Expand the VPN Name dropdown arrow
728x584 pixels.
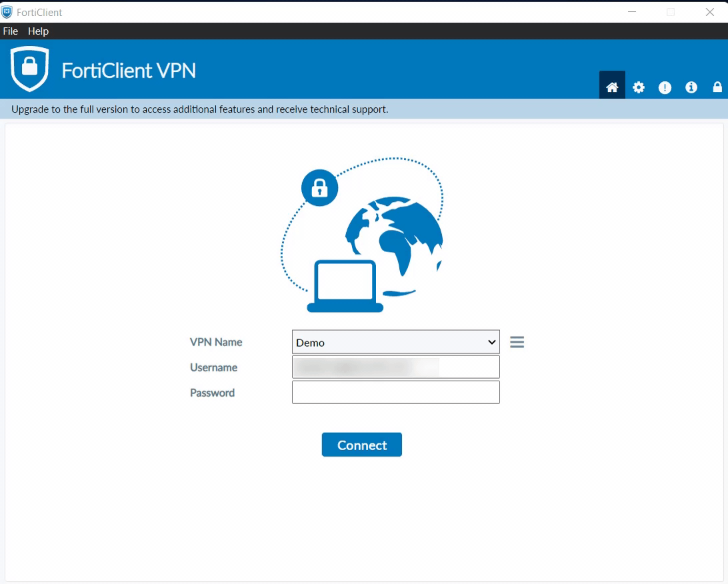pyautogui.click(x=491, y=341)
